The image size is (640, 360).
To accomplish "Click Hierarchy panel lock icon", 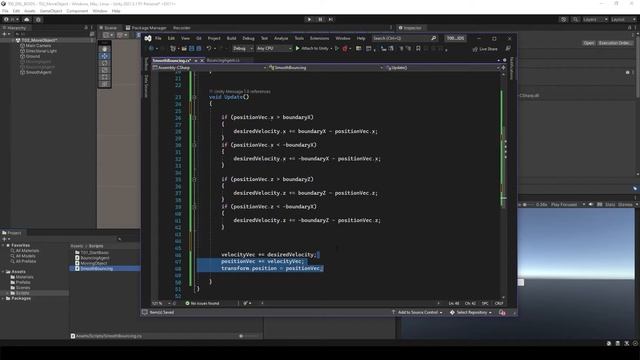I will 86,28.
